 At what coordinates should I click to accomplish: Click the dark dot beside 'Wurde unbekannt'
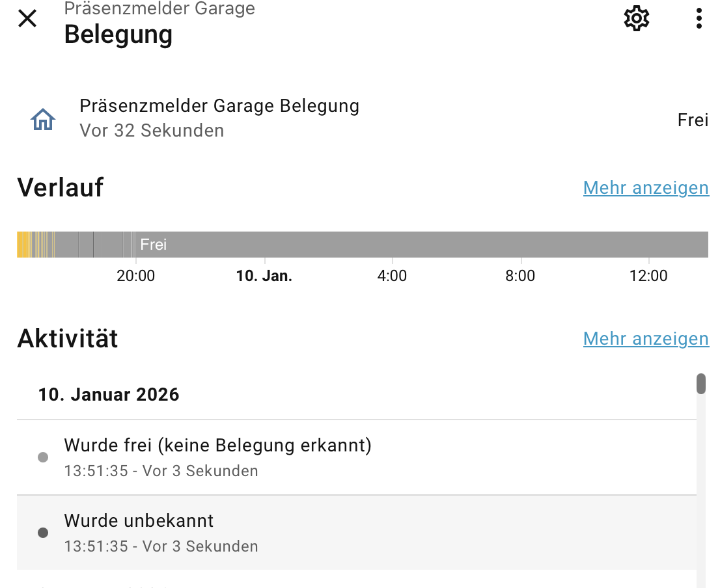pos(43,533)
